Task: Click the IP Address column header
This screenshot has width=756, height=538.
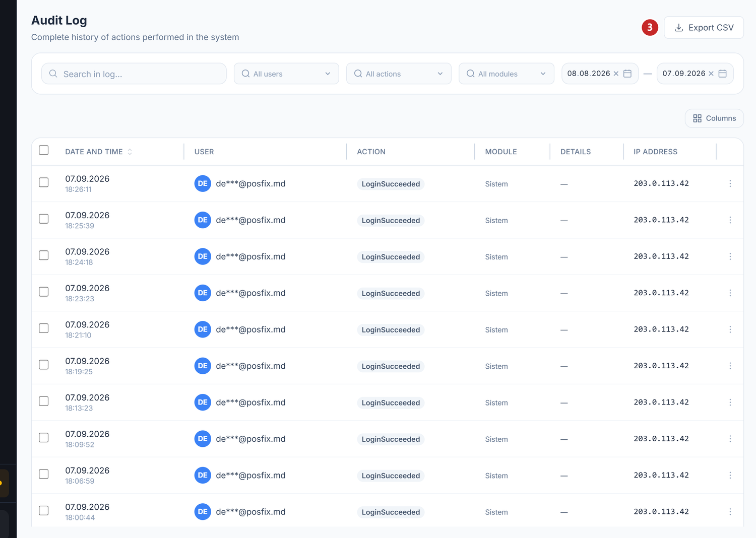Action: tap(655, 152)
